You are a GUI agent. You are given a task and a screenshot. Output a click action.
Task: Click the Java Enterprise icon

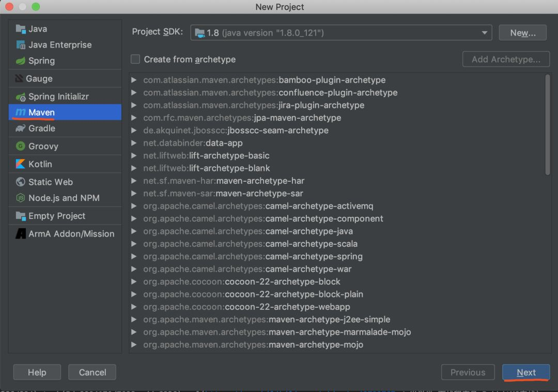coord(21,45)
